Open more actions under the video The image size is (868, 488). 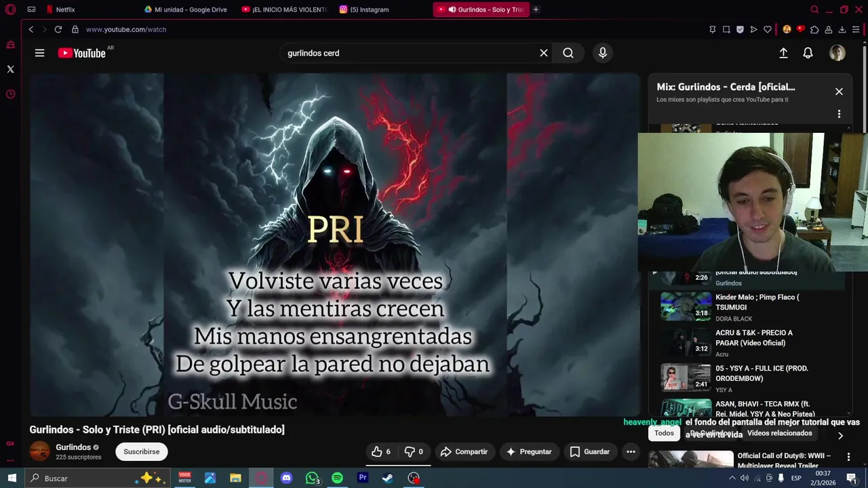coord(631,451)
